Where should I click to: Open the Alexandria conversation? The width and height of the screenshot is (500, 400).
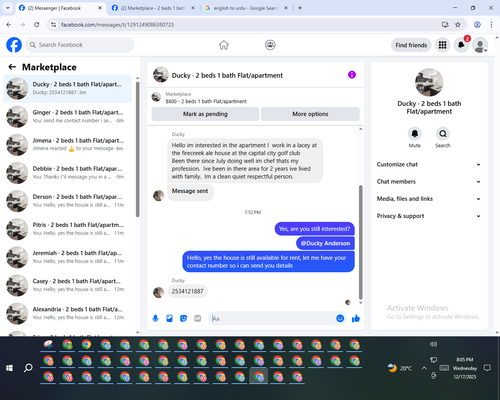[x=67, y=313]
